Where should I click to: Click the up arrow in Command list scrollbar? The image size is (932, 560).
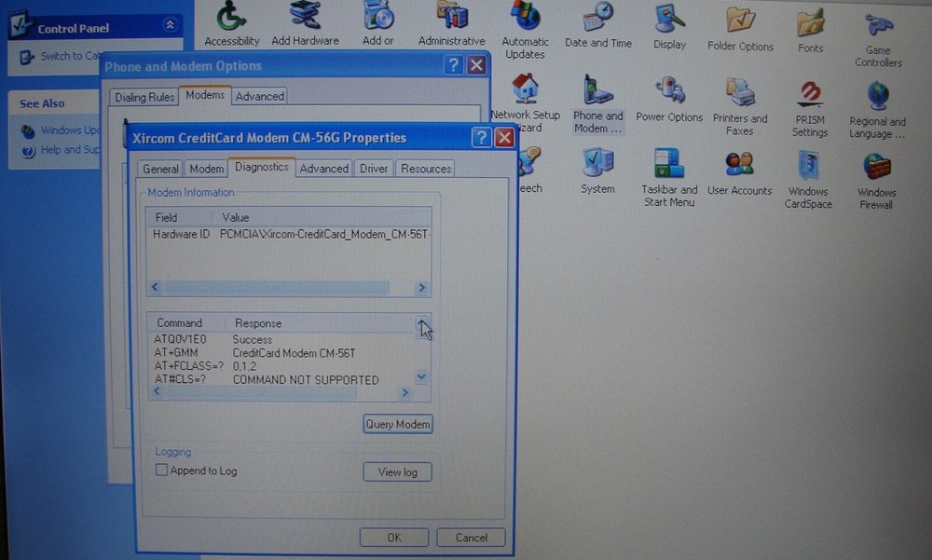421,324
